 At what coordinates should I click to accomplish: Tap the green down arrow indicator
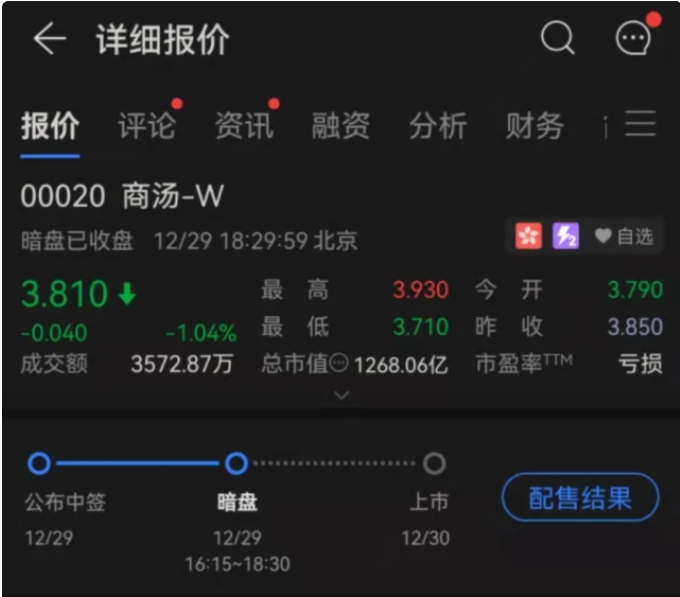(x=127, y=294)
